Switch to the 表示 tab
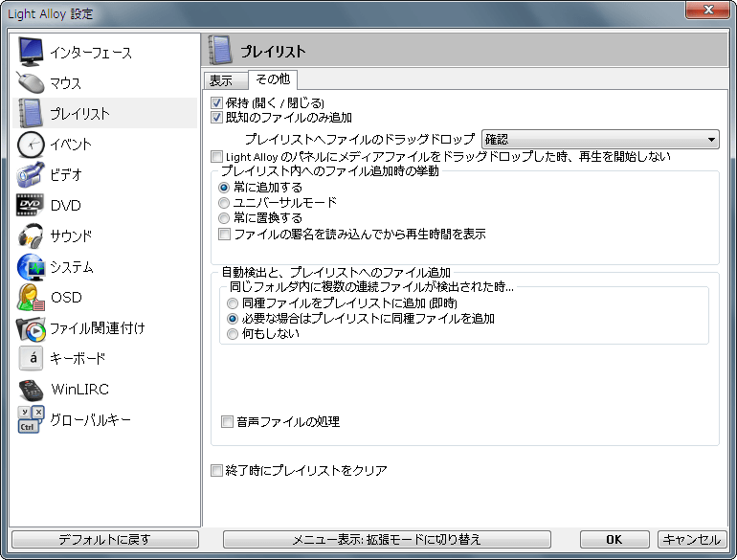The height and width of the screenshot is (560, 737). (225, 80)
